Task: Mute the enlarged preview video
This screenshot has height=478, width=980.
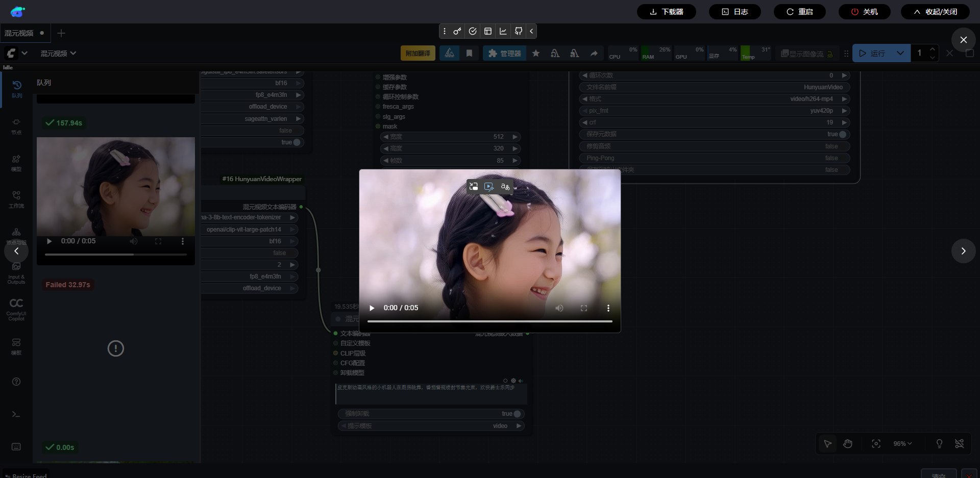Action: coord(559,308)
